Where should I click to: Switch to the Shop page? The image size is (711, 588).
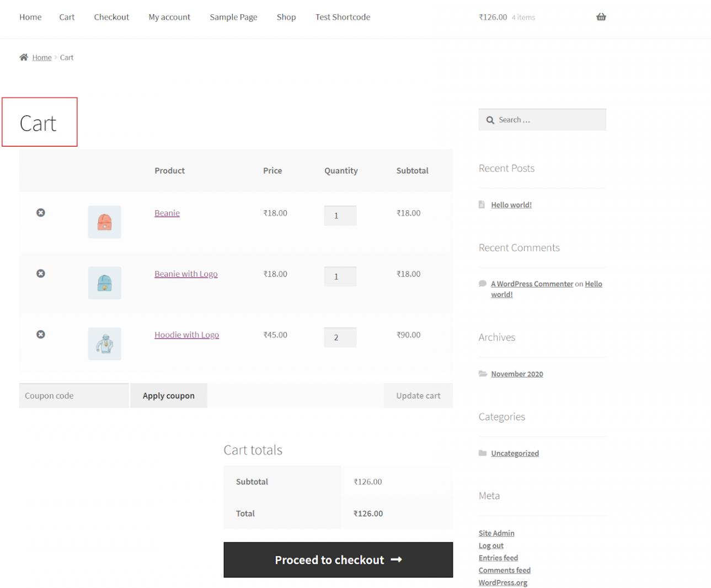(286, 17)
